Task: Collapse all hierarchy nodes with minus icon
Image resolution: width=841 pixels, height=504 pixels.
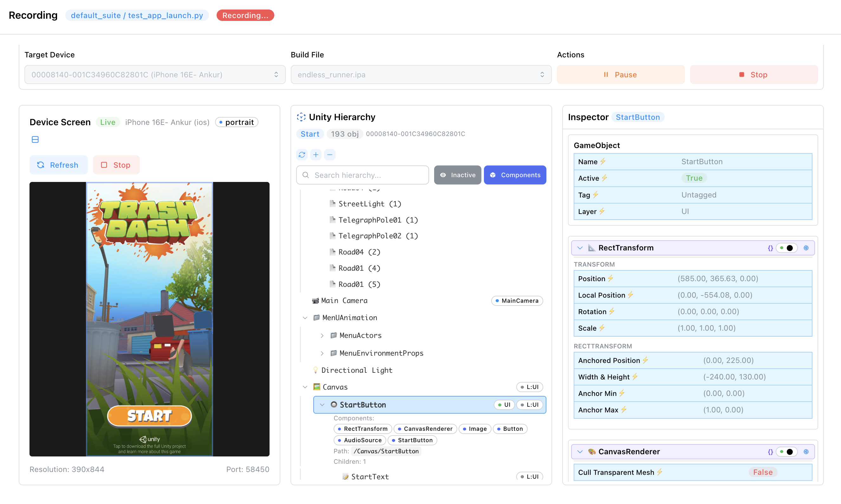Action: (329, 155)
